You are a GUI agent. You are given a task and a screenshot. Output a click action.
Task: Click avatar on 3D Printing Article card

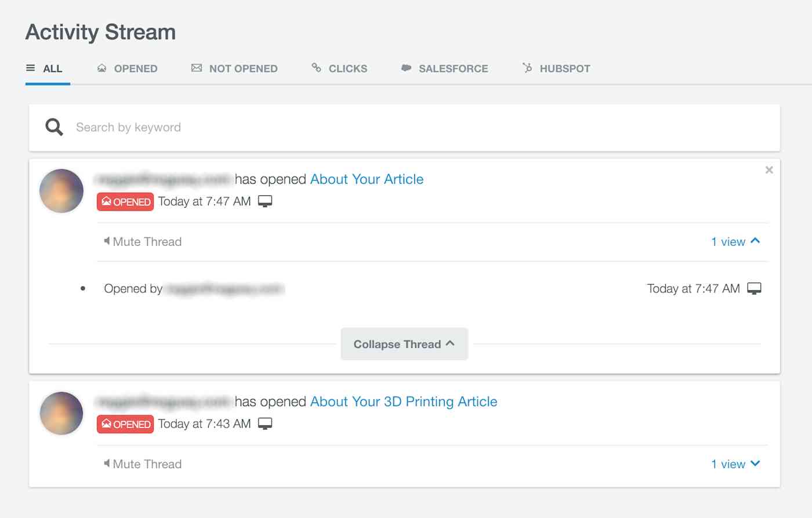pyautogui.click(x=61, y=413)
